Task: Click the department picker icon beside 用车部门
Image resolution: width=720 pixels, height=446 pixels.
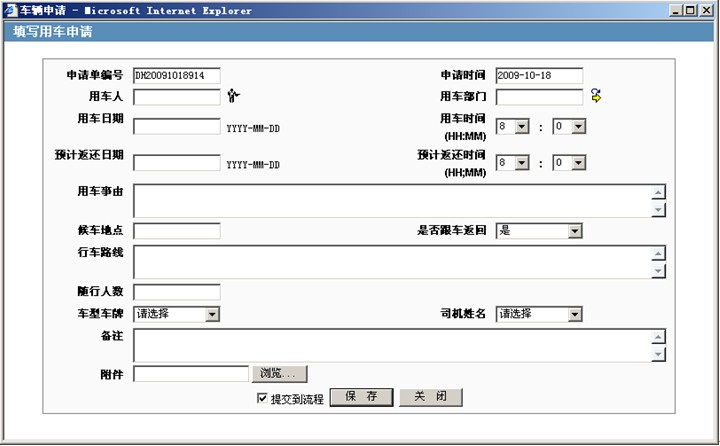Action: coord(596,97)
